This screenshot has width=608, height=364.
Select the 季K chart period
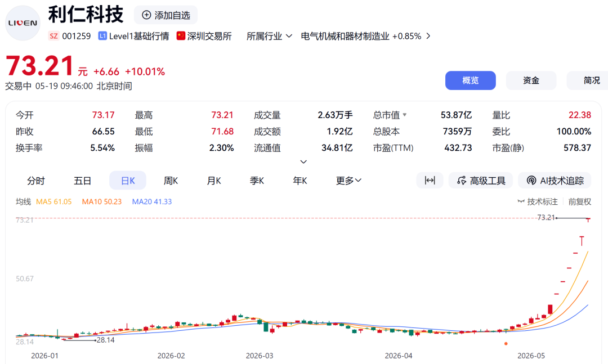coord(257,181)
